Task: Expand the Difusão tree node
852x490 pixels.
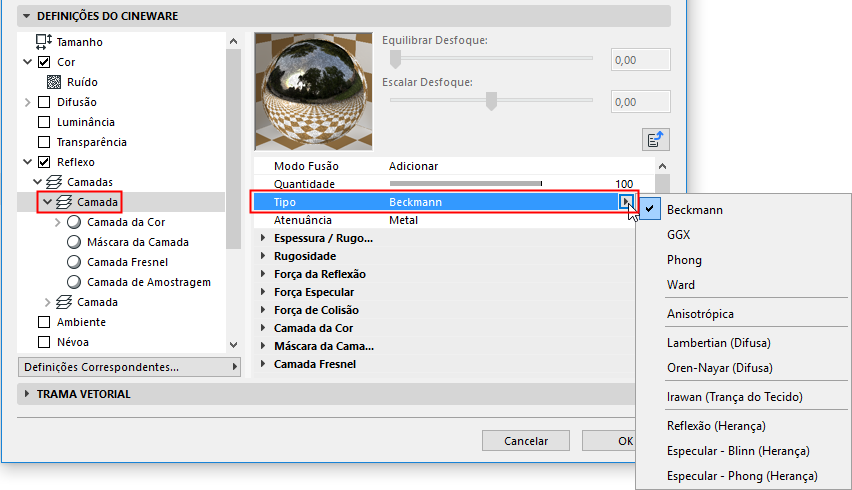Action: tap(28, 102)
